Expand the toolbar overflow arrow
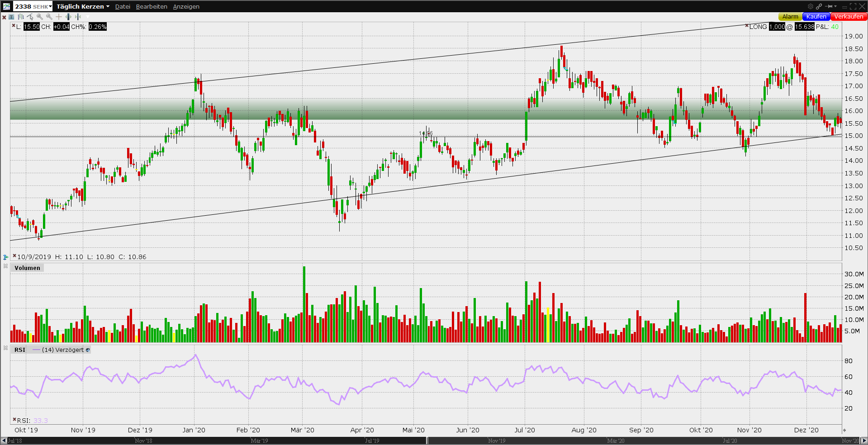The image size is (868, 445). pyautogui.click(x=88, y=17)
